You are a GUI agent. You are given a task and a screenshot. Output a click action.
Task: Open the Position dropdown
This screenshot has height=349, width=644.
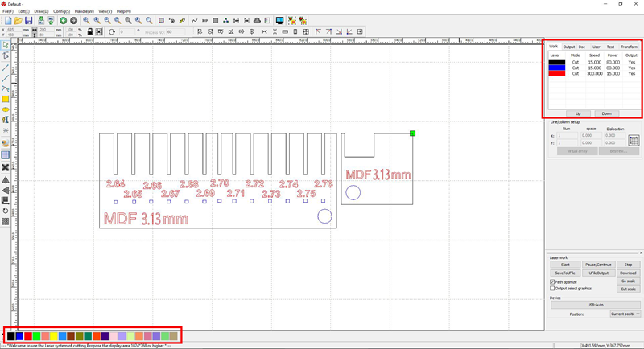[x=625, y=314]
